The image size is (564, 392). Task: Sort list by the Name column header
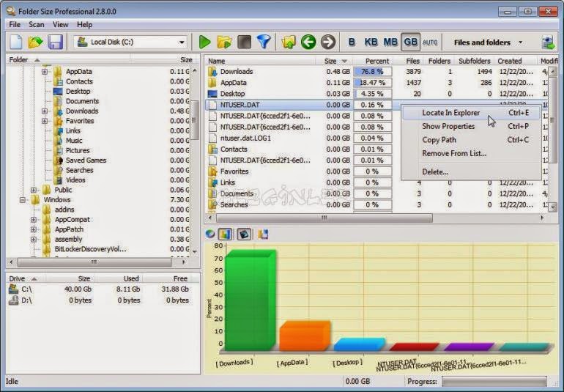pyautogui.click(x=261, y=61)
